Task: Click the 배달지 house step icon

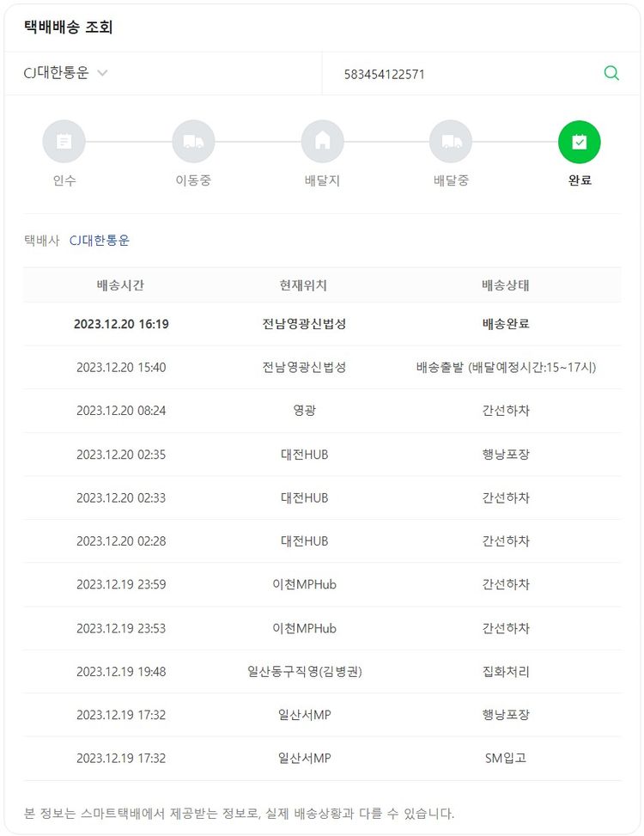Action: [x=322, y=142]
